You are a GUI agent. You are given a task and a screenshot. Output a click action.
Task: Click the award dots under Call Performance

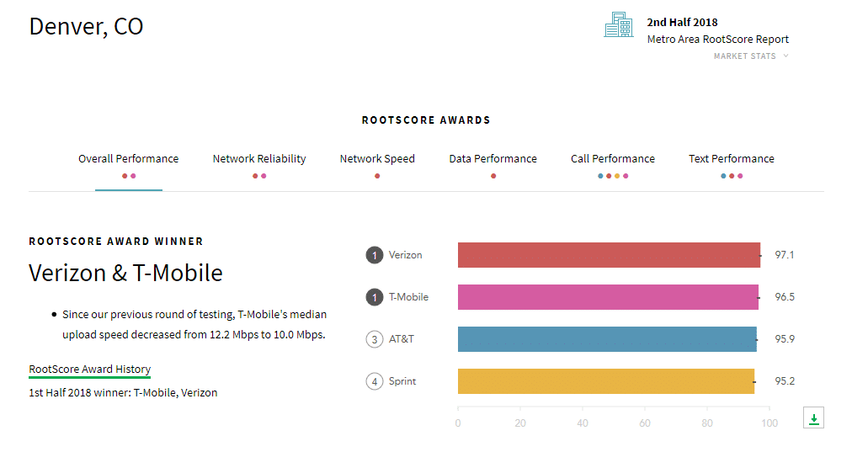click(613, 176)
